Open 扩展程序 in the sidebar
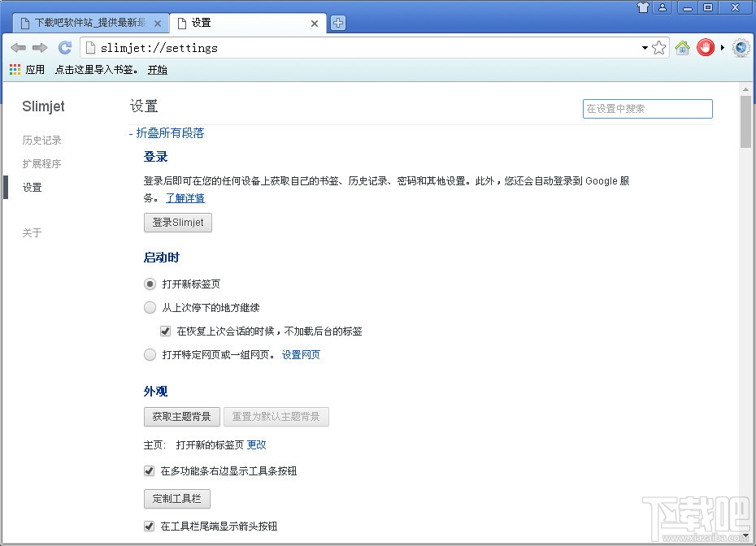This screenshot has width=756, height=546. tap(42, 163)
